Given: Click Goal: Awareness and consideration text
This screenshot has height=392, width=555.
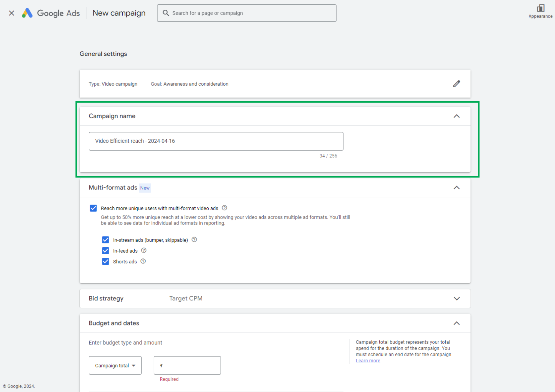Looking at the screenshot, I should (190, 84).
